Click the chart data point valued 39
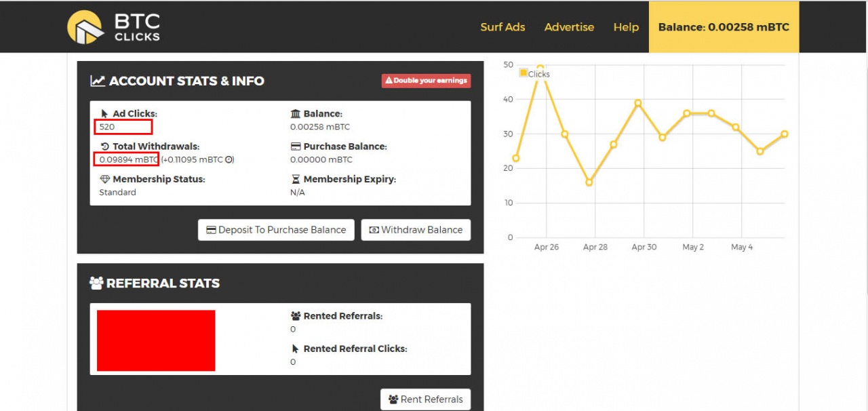Viewport: 868px width, 411px height. pos(637,103)
